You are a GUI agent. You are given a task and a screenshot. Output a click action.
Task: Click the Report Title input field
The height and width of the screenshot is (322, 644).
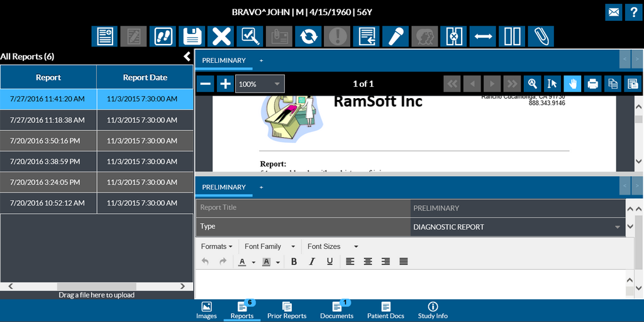point(518,208)
